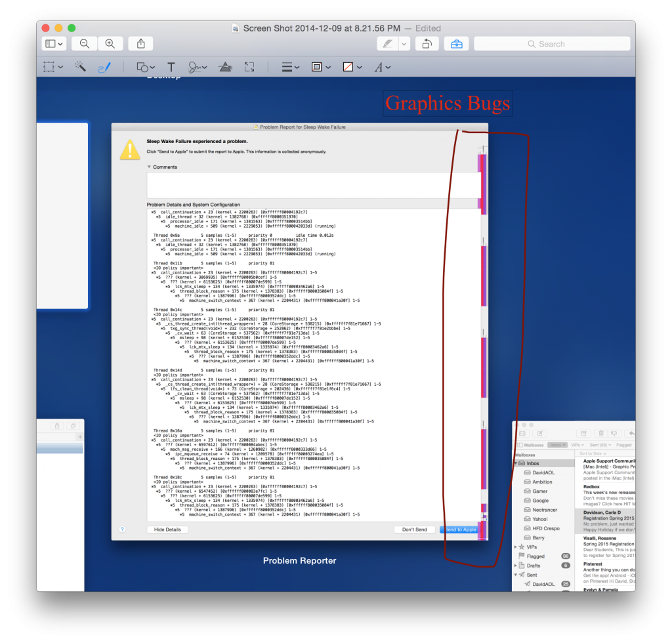
Task: Open the Pinterest email in Mail list
Action: pyautogui.click(x=605, y=573)
